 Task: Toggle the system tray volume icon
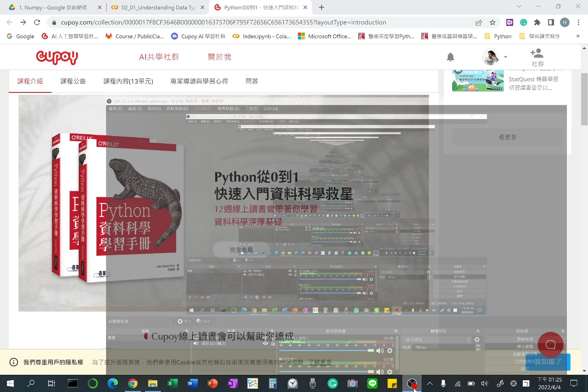click(484, 383)
